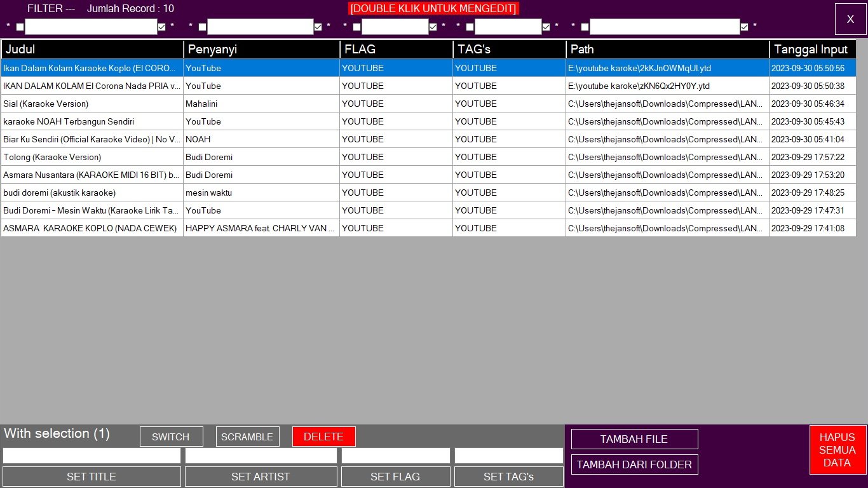The height and width of the screenshot is (488, 868).
Task: Select row 'Budi Doremi - Mesin Waktu'
Action: pyautogui.click(x=428, y=210)
